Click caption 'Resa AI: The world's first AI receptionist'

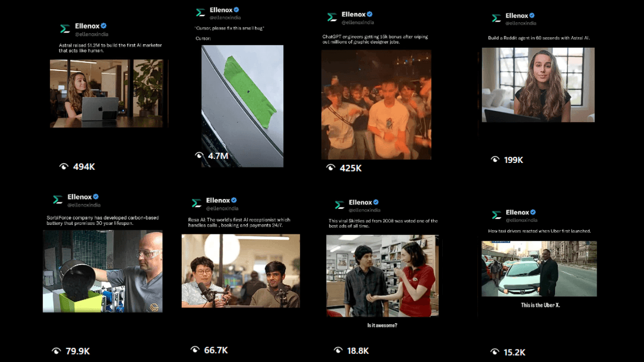[239, 222]
